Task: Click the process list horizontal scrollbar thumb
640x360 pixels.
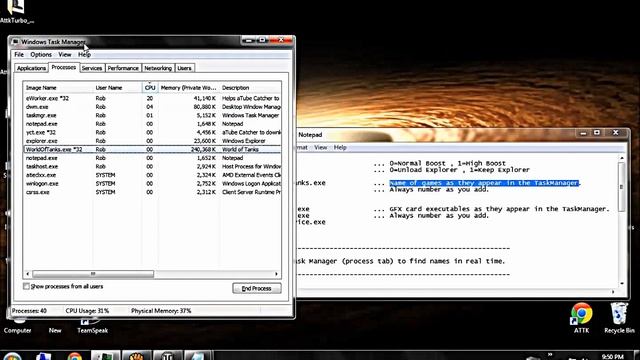Action: coord(93,274)
